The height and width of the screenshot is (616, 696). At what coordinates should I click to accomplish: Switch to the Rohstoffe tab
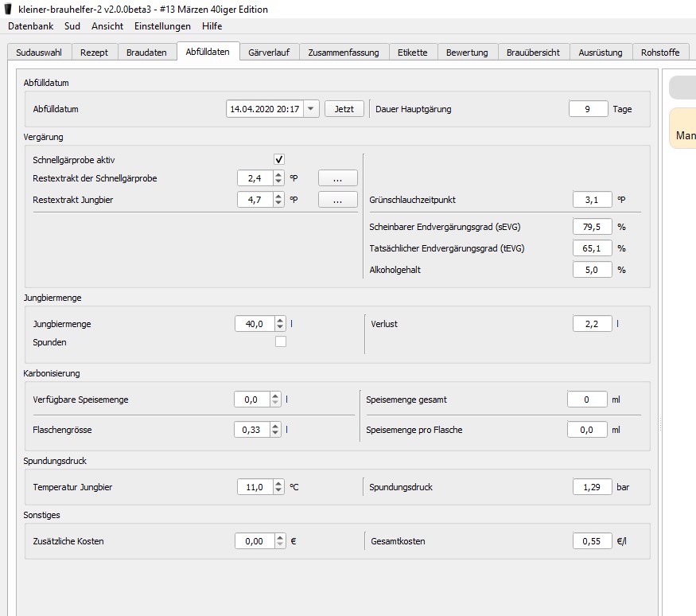click(x=660, y=53)
